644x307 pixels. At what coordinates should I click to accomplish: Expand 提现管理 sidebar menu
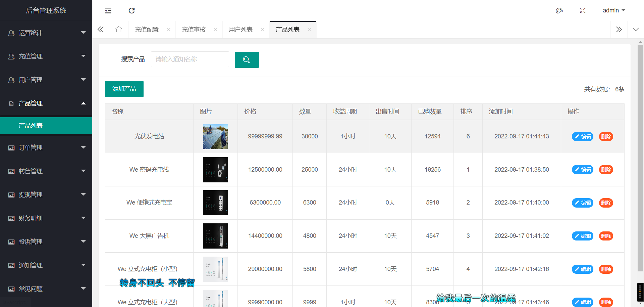[x=46, y=194]
